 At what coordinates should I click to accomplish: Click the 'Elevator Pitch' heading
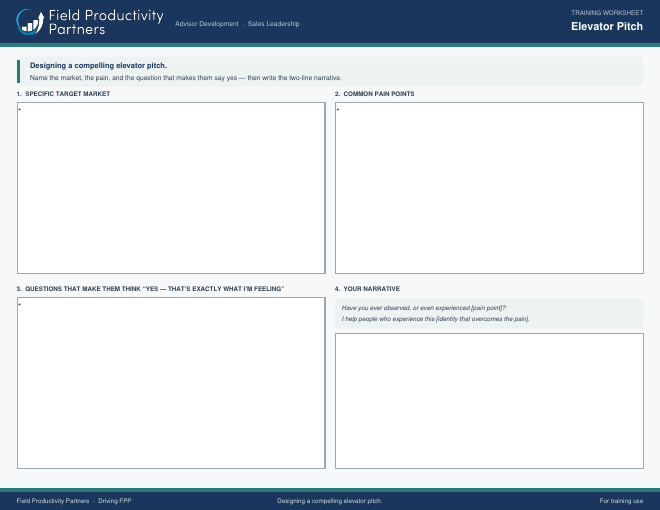[607, 26]
